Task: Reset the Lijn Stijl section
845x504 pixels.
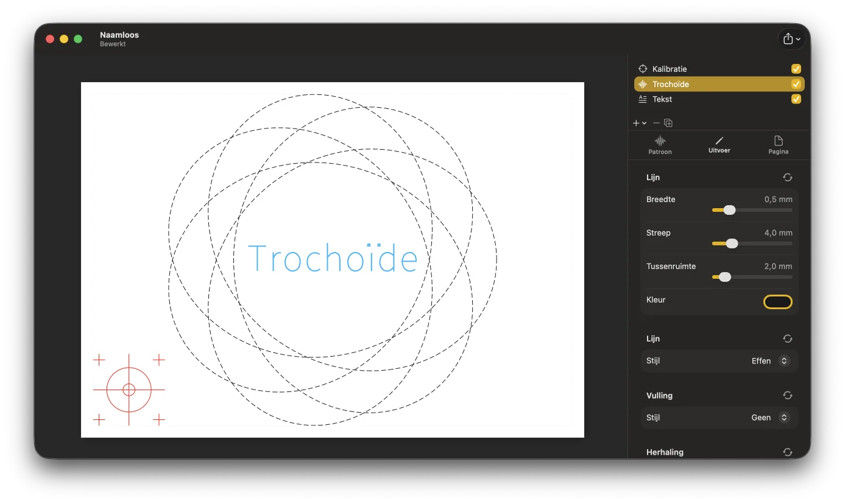Action: [x=788, y=338]
